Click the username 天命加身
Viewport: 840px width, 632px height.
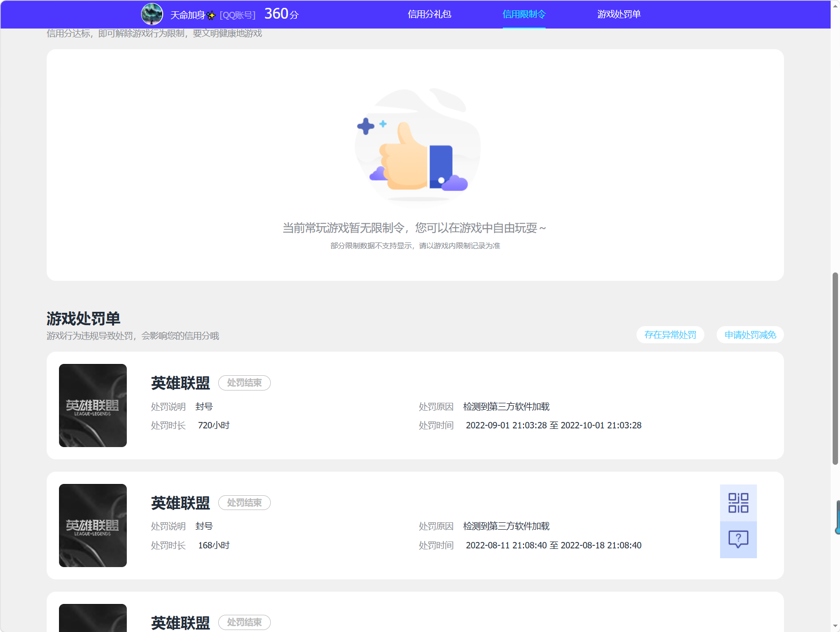[x=188, y=15]
